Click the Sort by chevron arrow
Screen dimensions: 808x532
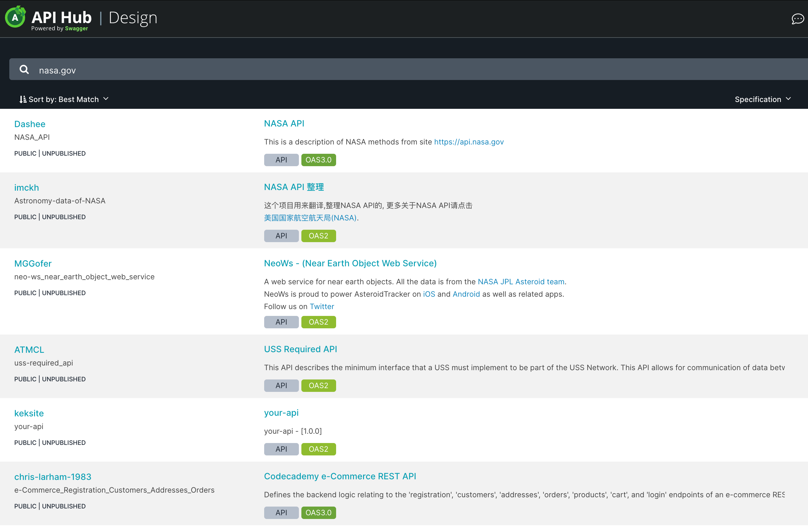(106, 99)
